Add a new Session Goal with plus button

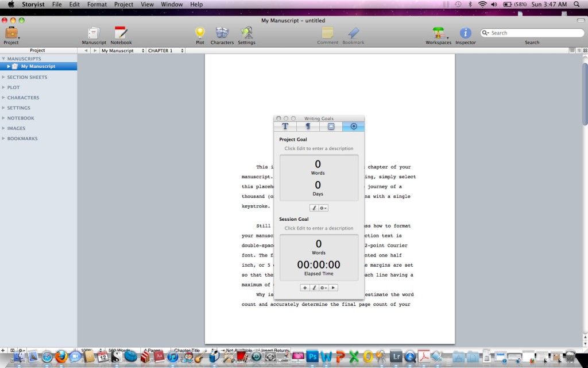[x=305, y=287]
